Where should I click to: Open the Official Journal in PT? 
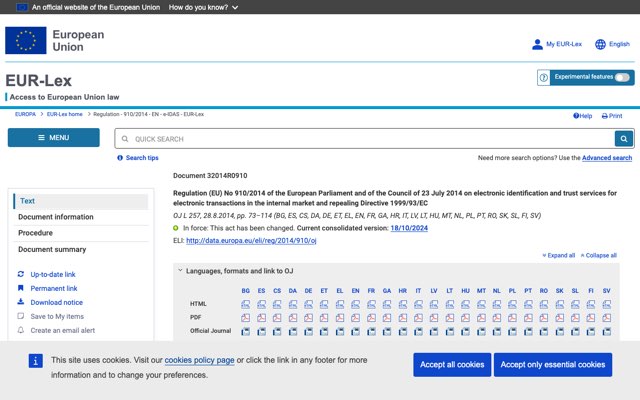click(528, 331)
